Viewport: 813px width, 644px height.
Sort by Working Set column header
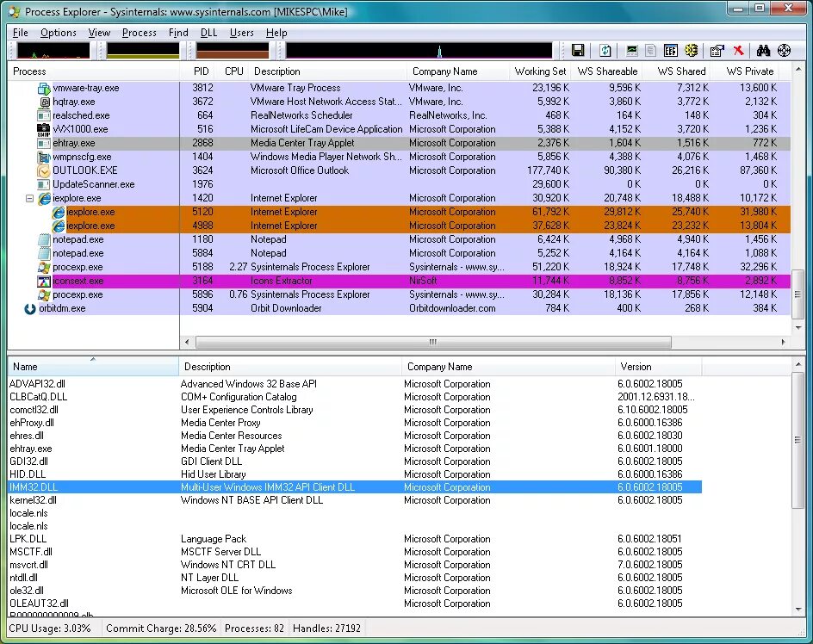click(540, 71)
